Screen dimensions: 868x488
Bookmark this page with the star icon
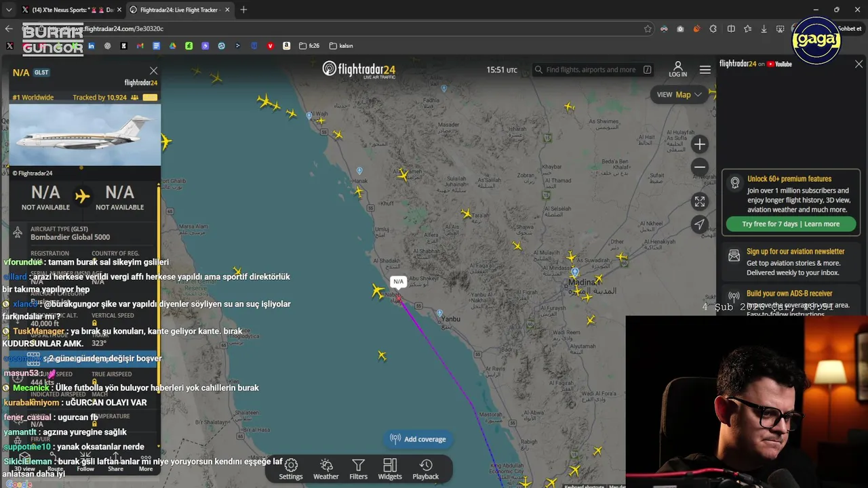(x=648, y=28)
